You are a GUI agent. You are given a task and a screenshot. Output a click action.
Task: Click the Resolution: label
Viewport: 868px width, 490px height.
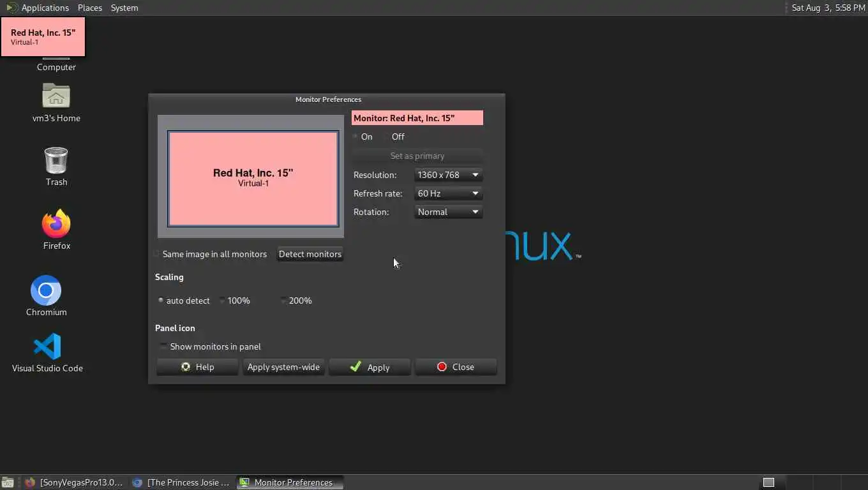pyautogui.click(x=375, y=175)
